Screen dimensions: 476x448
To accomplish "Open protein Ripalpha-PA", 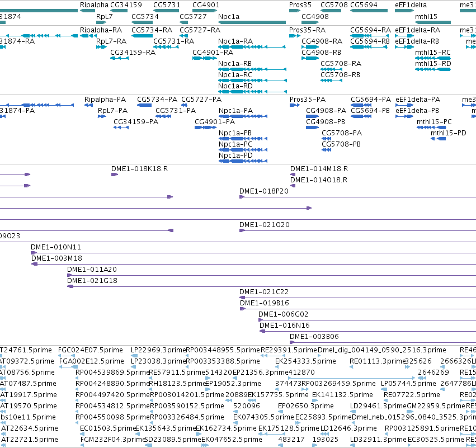I will click(x=105, y=100).
